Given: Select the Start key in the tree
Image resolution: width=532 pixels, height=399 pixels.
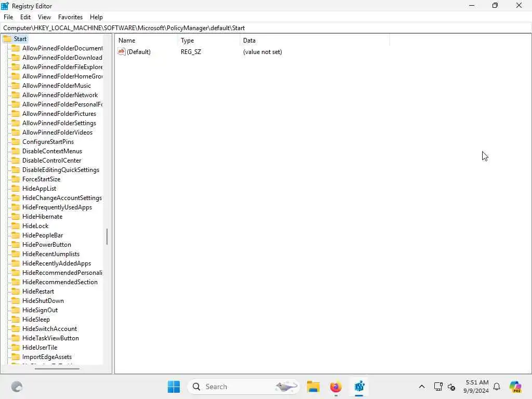Looking at the screenshot, I should [x=20, y=38].
